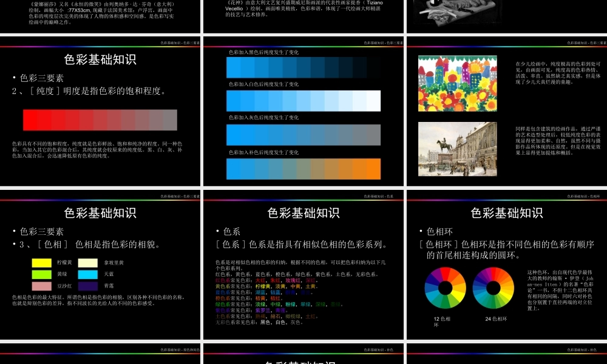
Task: Click the text [色系]色系是指具有相似色相的色彩系列
Action: (302, 244)
